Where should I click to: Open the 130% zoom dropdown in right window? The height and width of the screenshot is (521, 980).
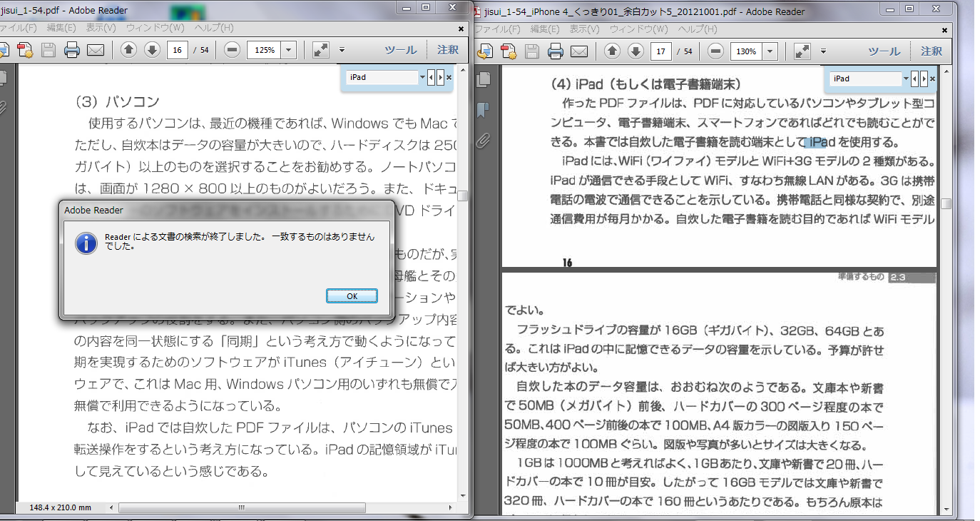pos(770,51)
